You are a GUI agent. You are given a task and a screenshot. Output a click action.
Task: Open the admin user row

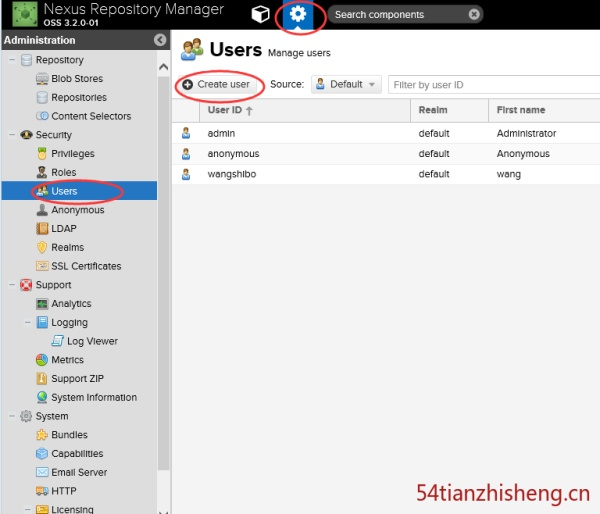coord(386,133)
